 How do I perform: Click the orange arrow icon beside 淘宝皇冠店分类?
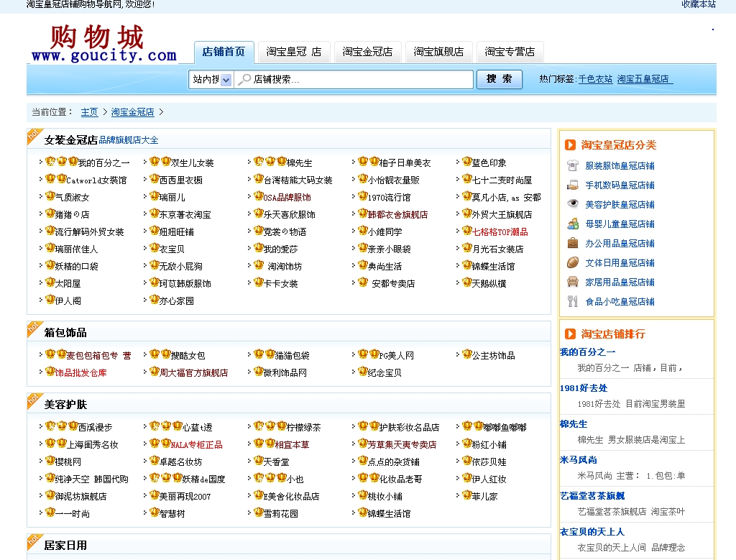pyautogui.click(x=570, y=145)
